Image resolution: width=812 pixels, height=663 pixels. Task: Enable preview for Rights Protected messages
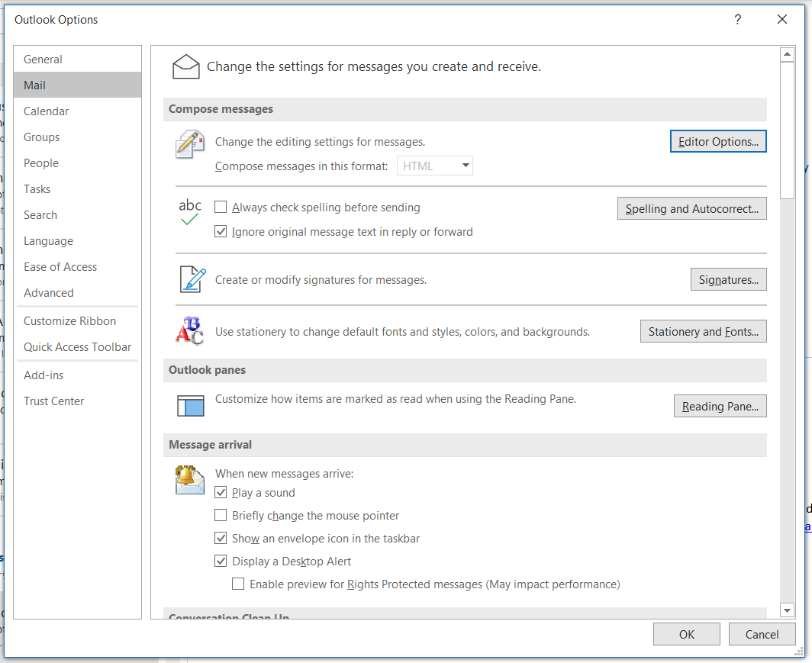coord(238,584)
